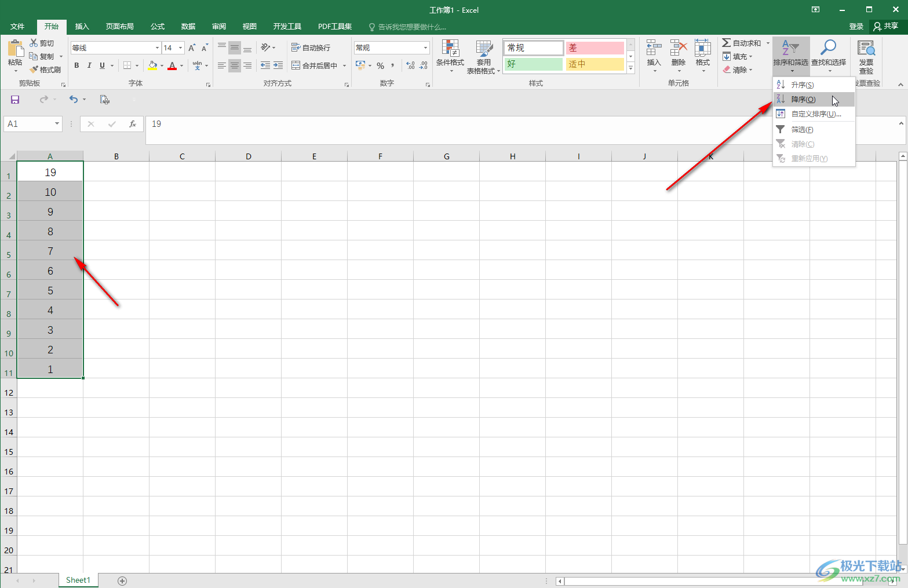
Task: Open the font size dropdown
Action: click(181, 48)
